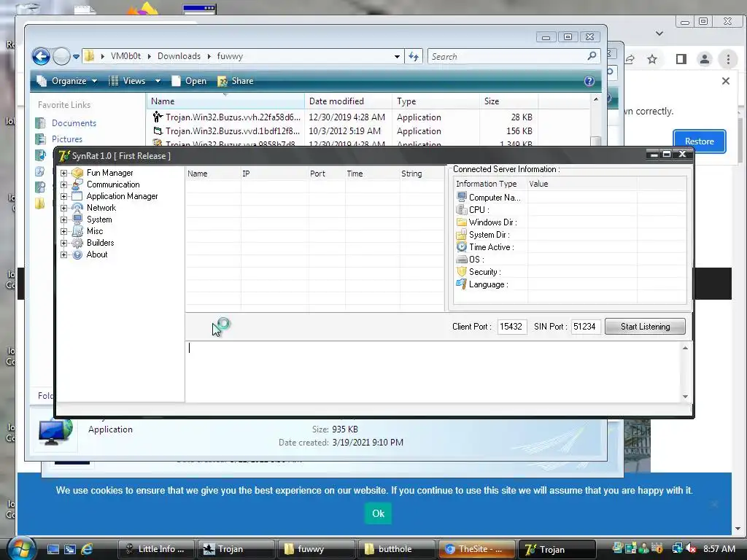747x560 pixels.
Task: Expand the Application Manager tree node
Action: coord(64,196)
